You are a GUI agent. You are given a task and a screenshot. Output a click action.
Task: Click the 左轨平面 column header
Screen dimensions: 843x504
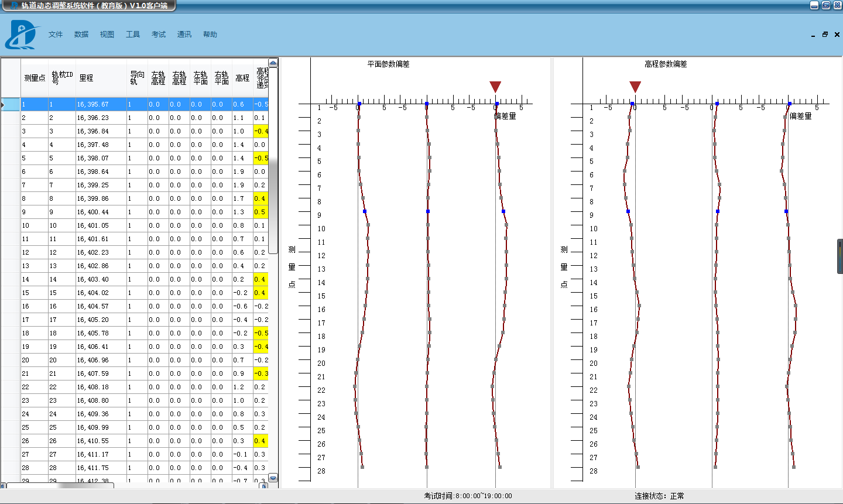[x=200, y=78]
